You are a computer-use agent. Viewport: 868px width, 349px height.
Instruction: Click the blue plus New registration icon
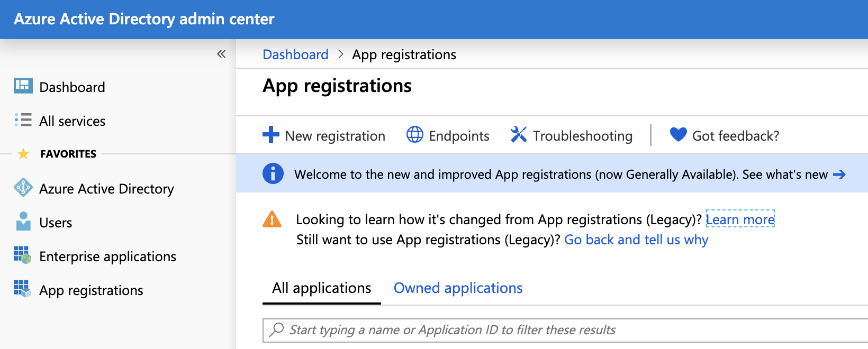(270, 134)
